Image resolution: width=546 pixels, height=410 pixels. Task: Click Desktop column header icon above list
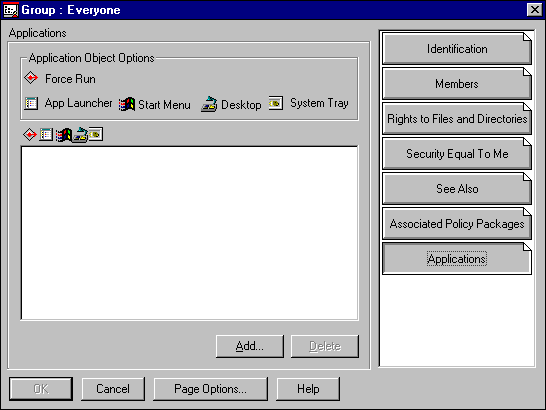[x=80, y=135]
